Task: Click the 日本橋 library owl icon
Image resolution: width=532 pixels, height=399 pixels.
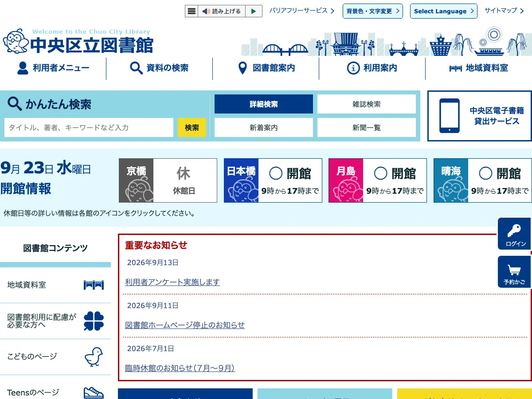Action: click(x=241, y=180)
